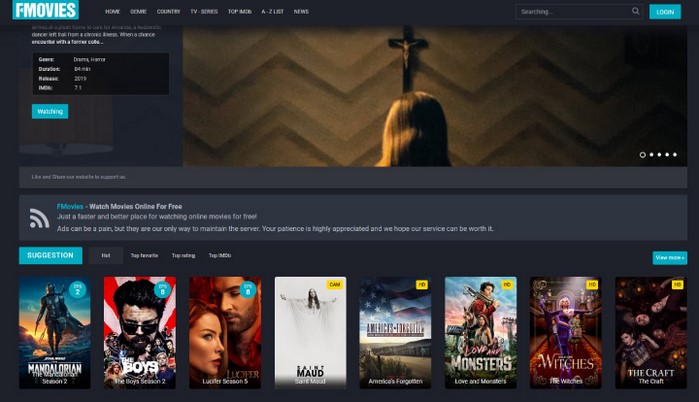Select the Top favorite tab
The height and width of the screenshot is (402, 699).
(144, 255)
